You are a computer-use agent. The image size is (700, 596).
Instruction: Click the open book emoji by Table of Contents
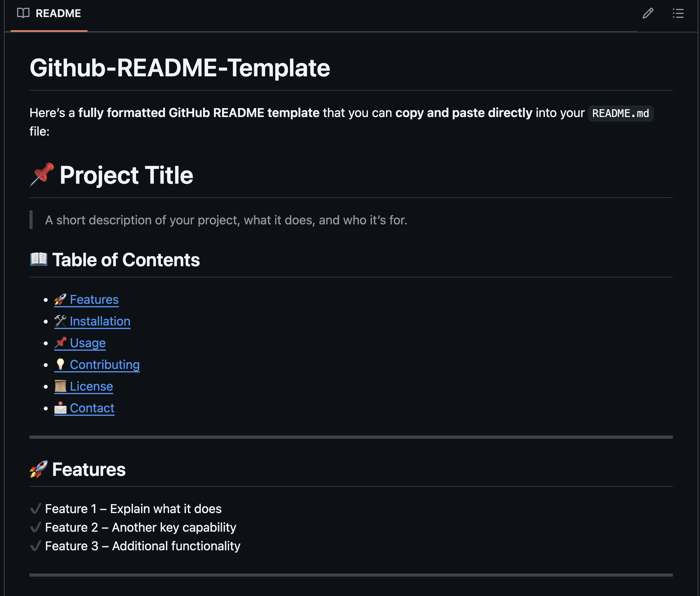click(39, 259)
